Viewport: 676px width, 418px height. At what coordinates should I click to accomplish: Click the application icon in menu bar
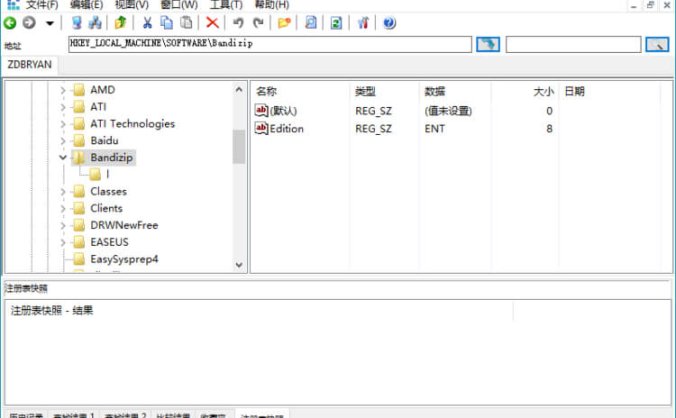point(13,5)
